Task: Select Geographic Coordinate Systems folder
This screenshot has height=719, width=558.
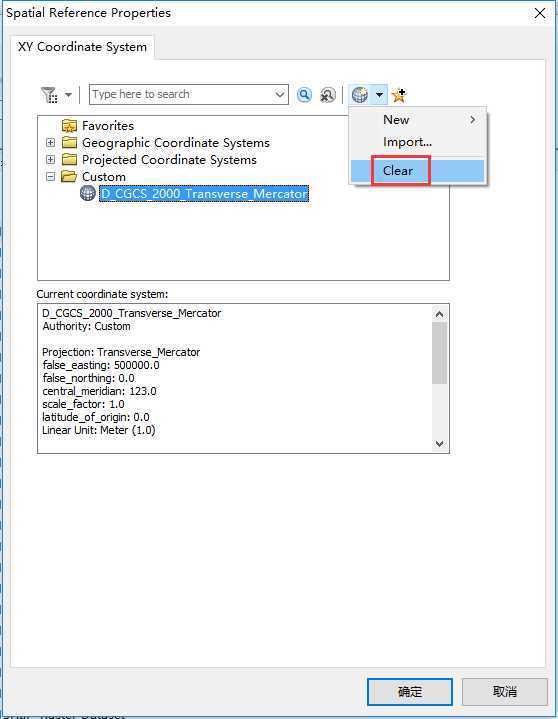Action: point(176,143)
